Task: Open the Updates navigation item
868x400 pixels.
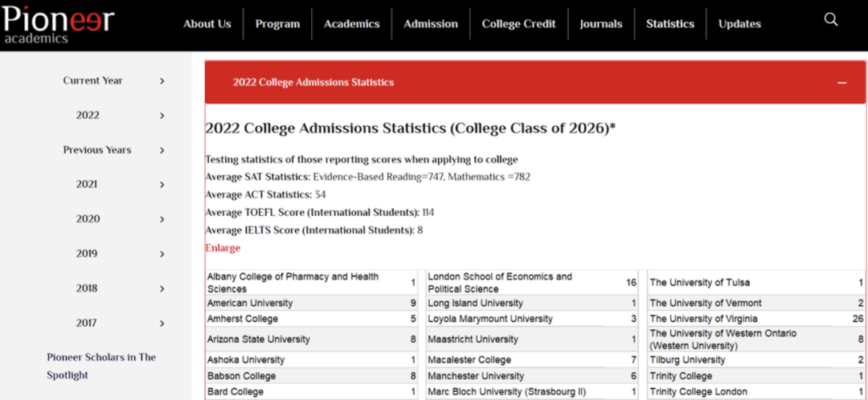Action: click(739, 24)
